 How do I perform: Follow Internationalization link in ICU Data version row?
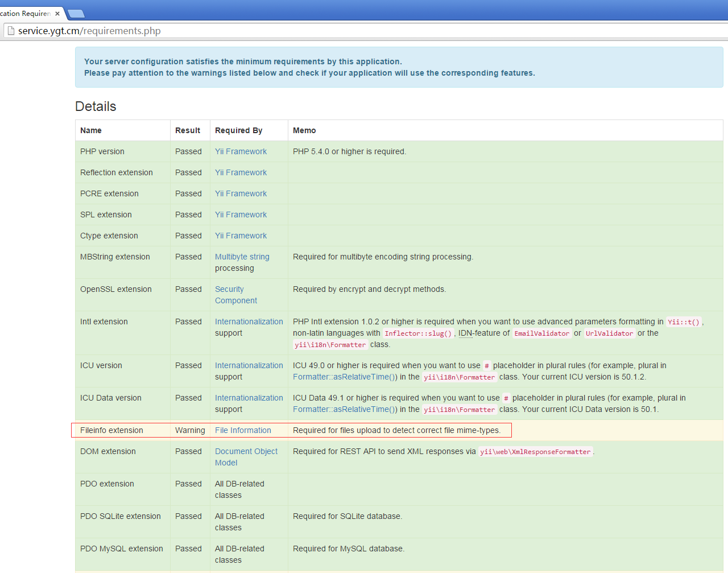249,398
